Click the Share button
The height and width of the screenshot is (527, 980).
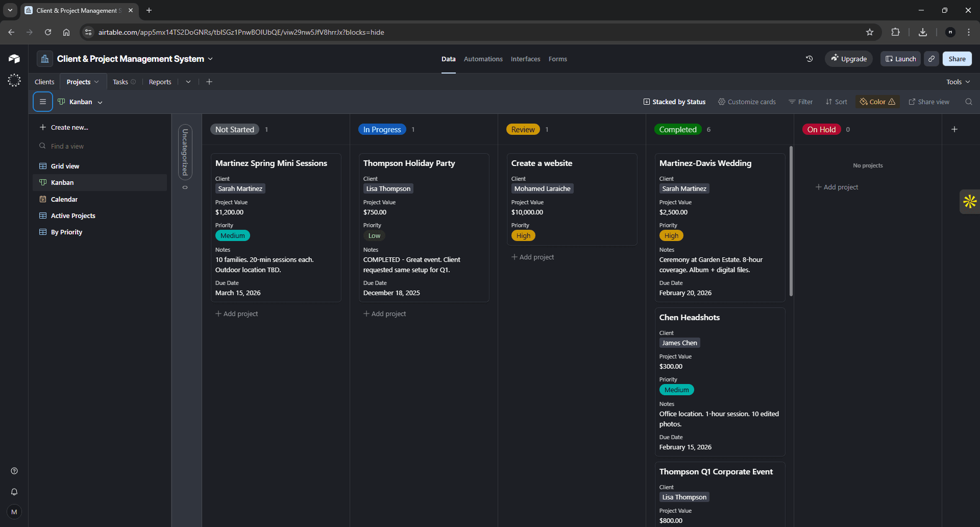pyautogui.click(x=957, y=59)
